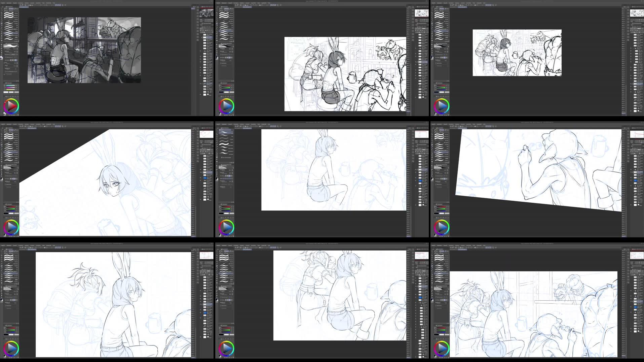This screenshot has height=362, width=644.
Task: Select the Zoom magnifier tool in lone bunny girl panel
Action: 217,130
